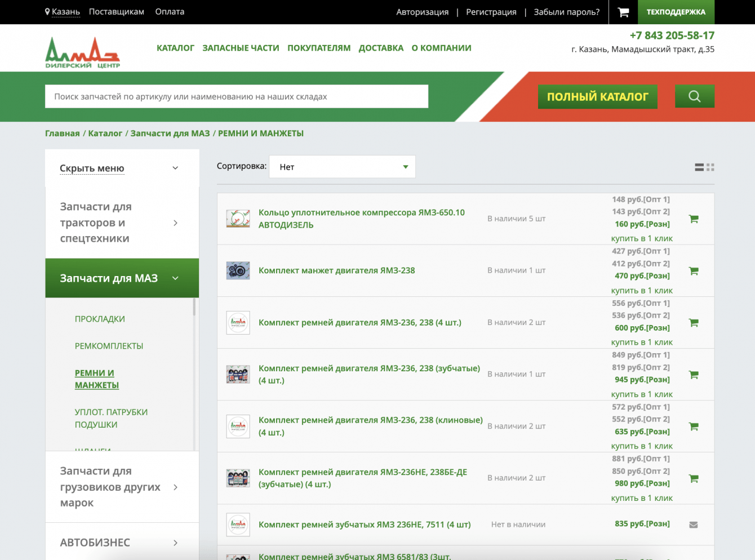Click the Алмаз дилерский центр logo

coord(82,52)
